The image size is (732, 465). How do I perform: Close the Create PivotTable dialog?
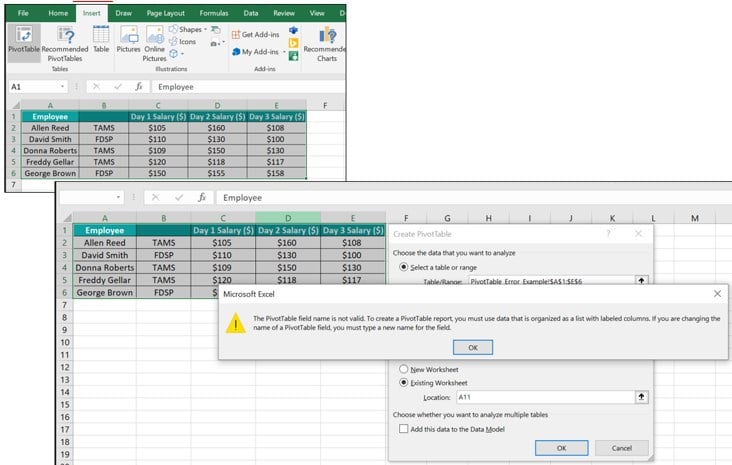pyautogui.click(x=639, y=233)
